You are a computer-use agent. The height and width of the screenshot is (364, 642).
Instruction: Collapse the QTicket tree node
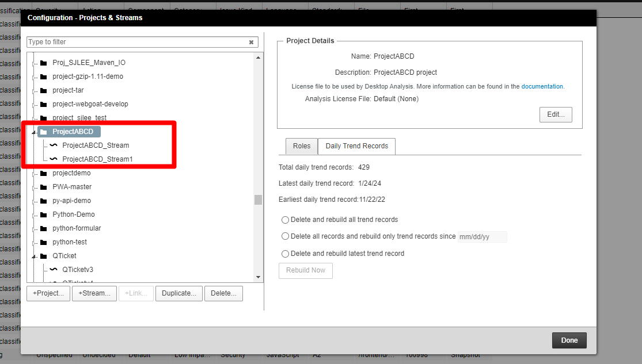(x=33, y=255)
